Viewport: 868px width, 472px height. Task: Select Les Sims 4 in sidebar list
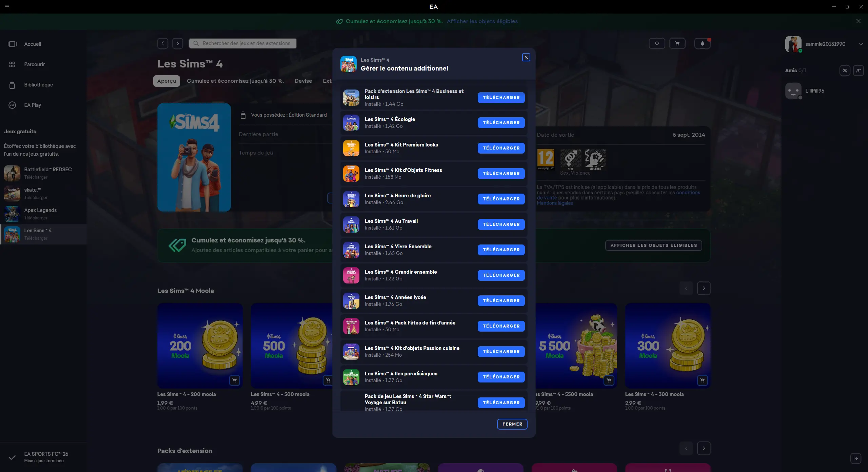43,234
